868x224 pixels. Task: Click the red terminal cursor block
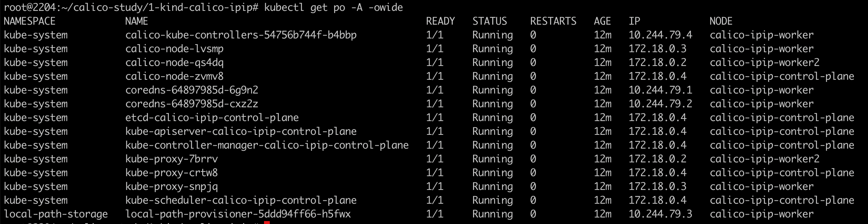coord(267,222)
